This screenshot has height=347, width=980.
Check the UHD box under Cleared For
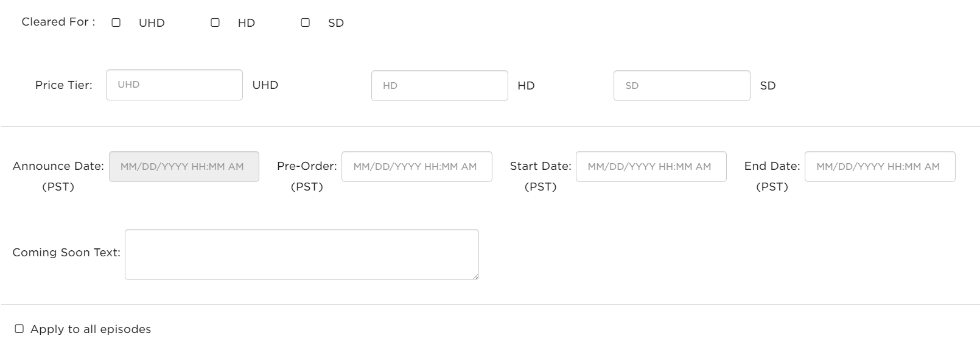point(116,23)
